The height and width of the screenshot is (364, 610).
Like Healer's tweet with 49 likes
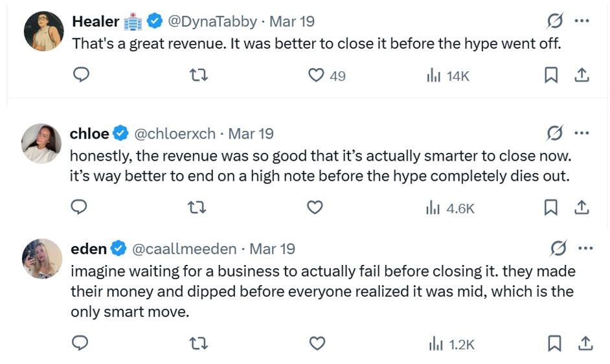pyautogui.click(x=316, y=75)
